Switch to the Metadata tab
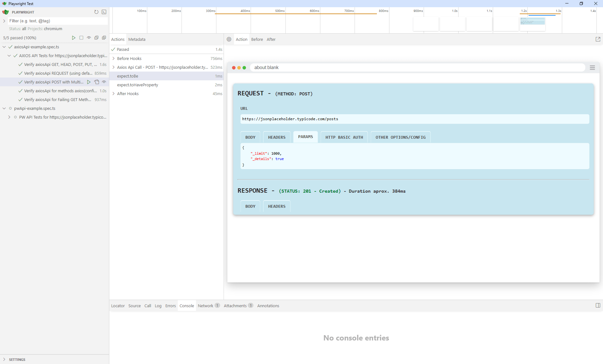The height and width of the screenshot is (364, 603). (x=137, y=39)
